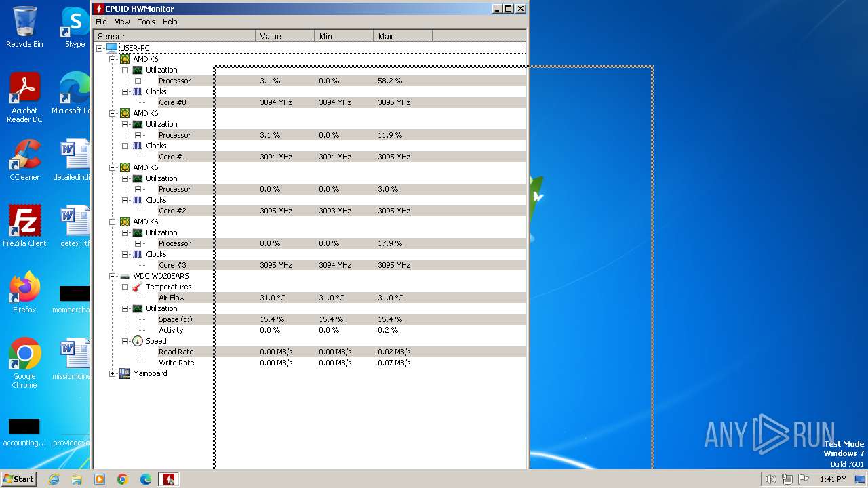The height and width of the screenshot is (488, 868).
Task: Select the CCleaner desktop icon
Action: tap(24, 161)
